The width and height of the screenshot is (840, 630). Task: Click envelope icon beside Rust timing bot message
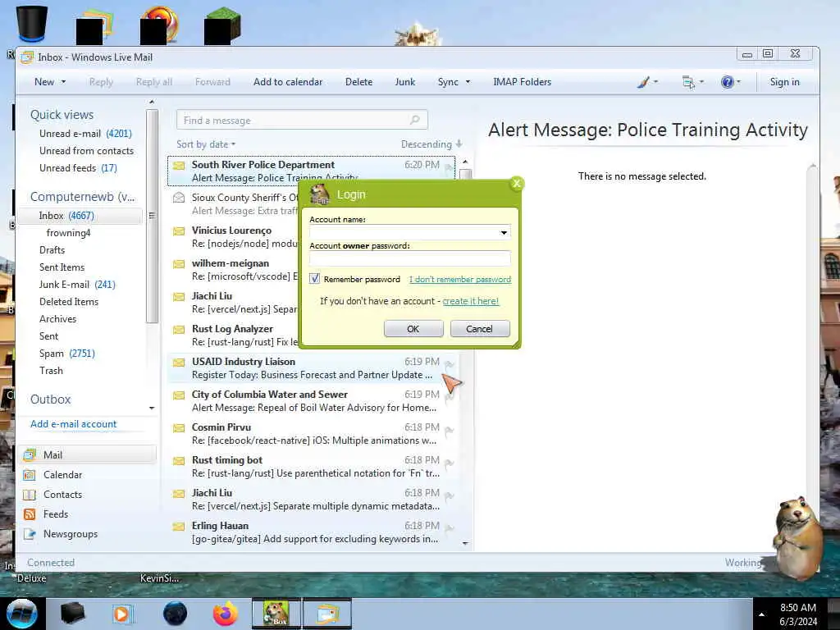coord(179,460)
